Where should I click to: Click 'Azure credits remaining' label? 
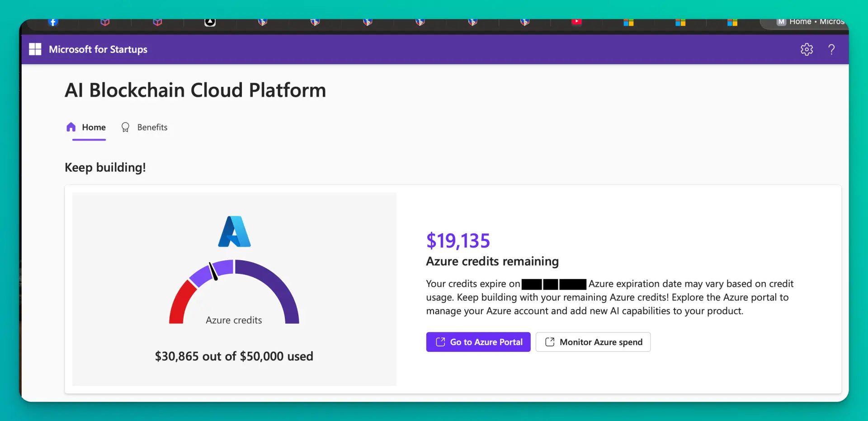click(x=492, y=262)
